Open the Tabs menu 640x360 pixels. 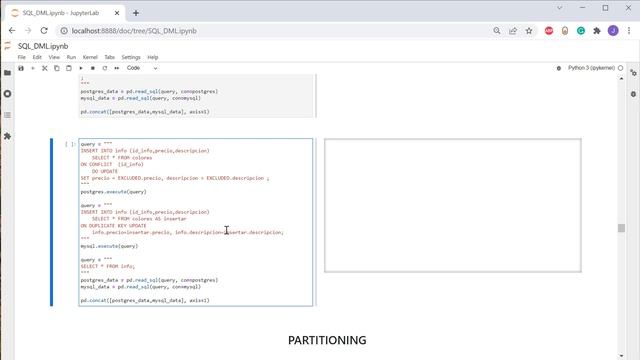[x=109, y=57]
